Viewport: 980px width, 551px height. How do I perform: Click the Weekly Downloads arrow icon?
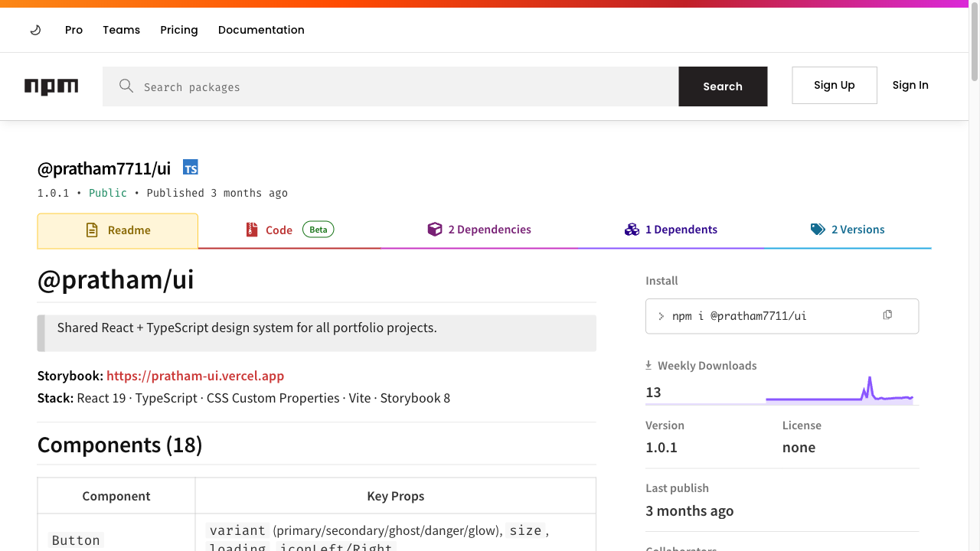(648, 365)
